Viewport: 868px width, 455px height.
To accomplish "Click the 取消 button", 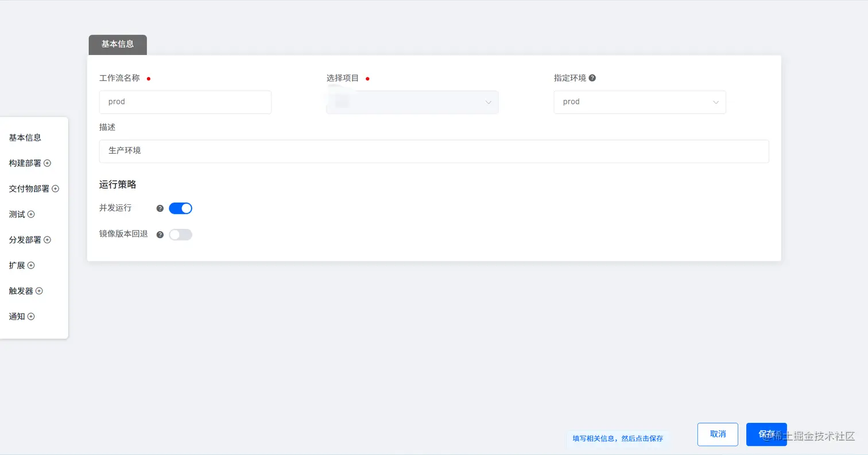I will [x=718, y=434].
